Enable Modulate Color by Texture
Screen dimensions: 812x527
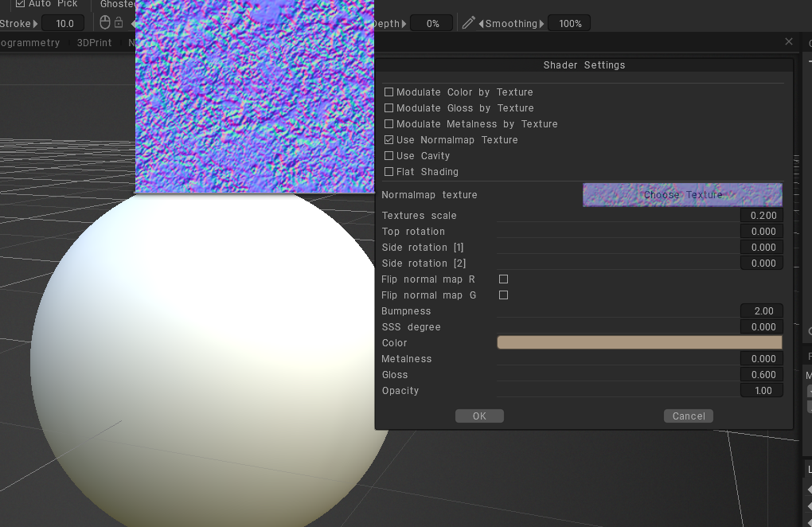point(389,92)
